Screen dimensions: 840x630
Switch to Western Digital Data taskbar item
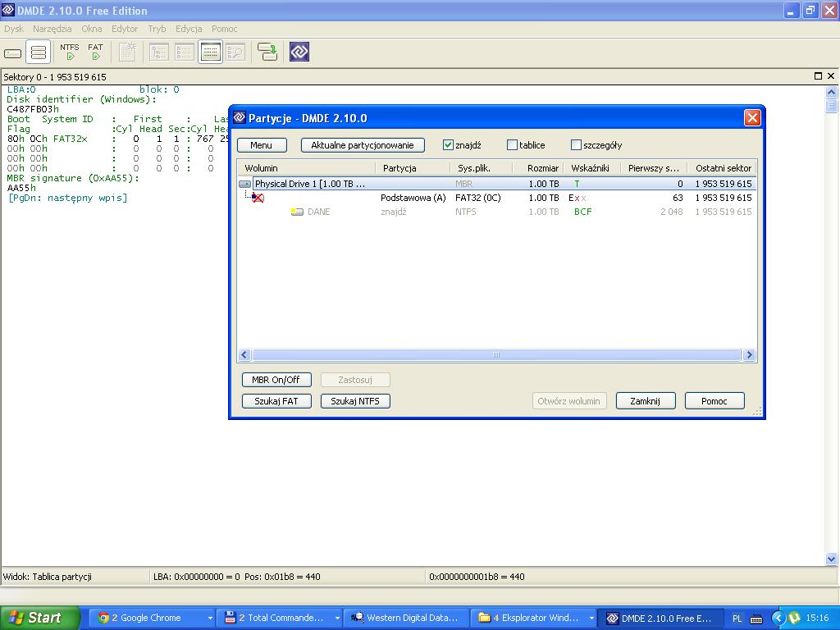pyautogui.click(x=405, y=618)
